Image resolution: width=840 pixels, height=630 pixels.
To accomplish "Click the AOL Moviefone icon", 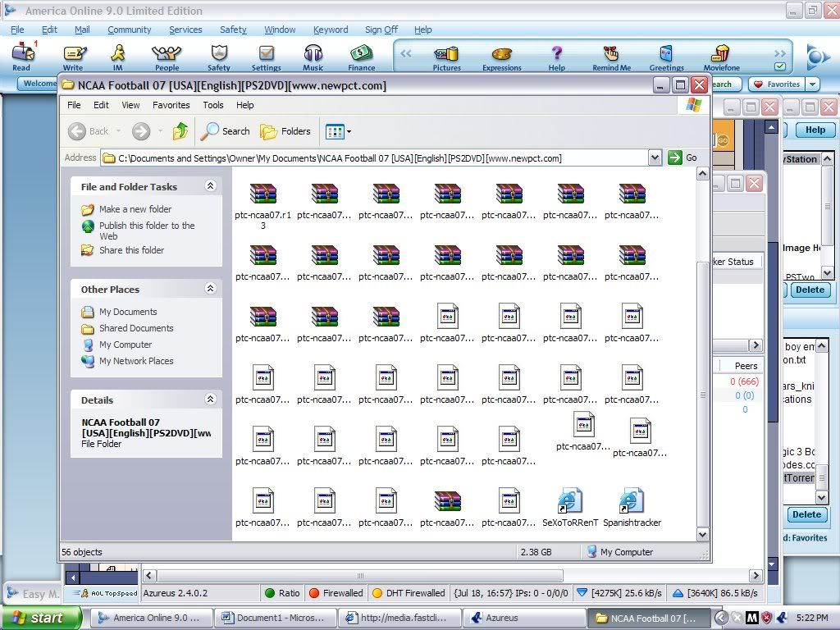I will [x=721, y=54].
